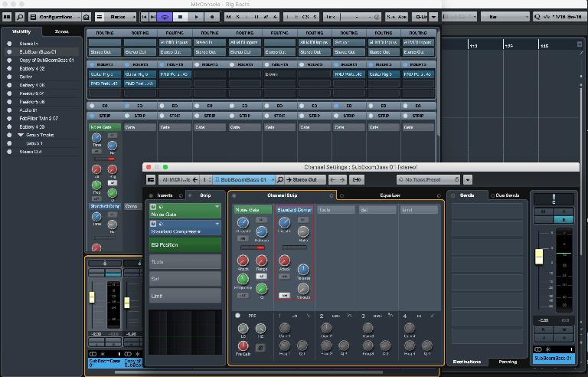
Task: Open Channel Settings window layout icon
Action: (x=151, y=180)
